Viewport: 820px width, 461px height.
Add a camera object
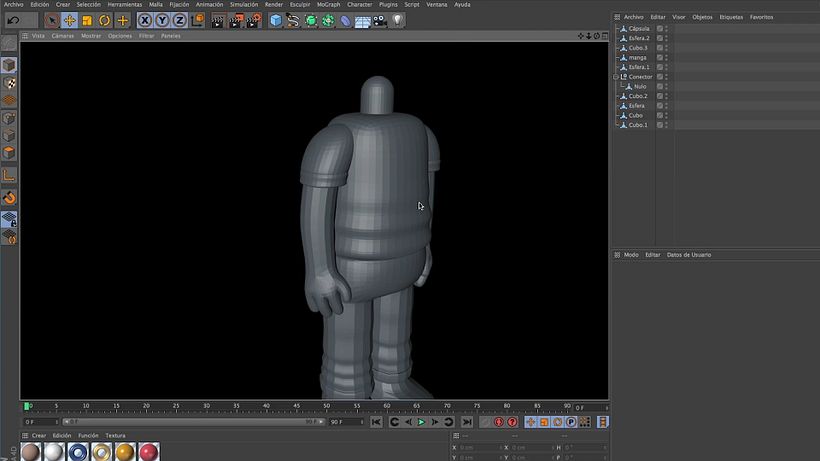[380, 20]
